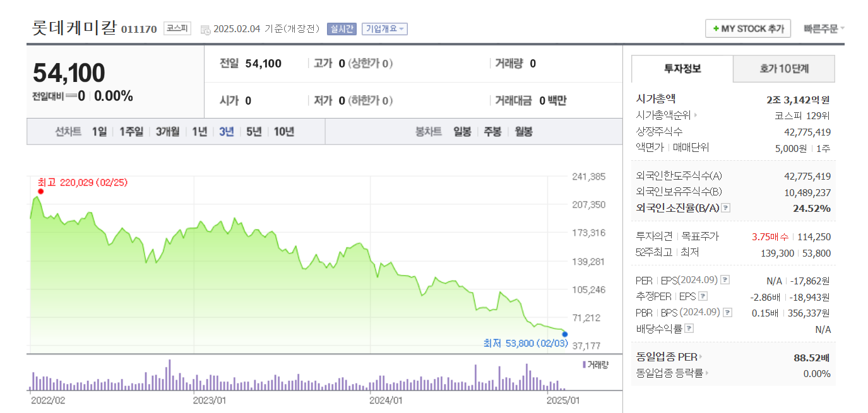Enable 실시간 real-time quote mode
The width and height of the screenshot is (868, 413).
340,28
